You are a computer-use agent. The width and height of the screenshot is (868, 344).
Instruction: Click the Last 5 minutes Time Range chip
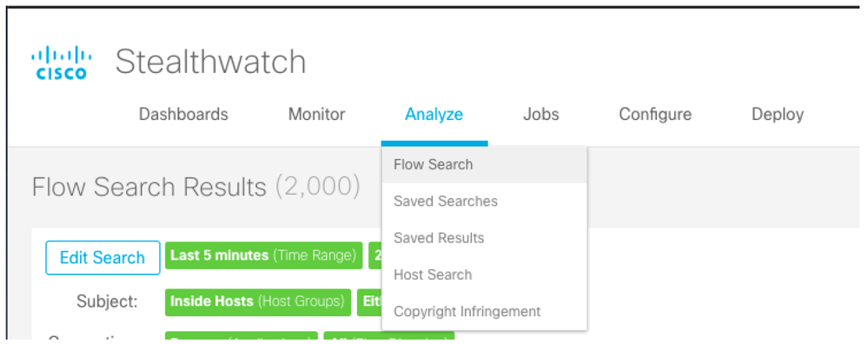[x=263, y=255]
